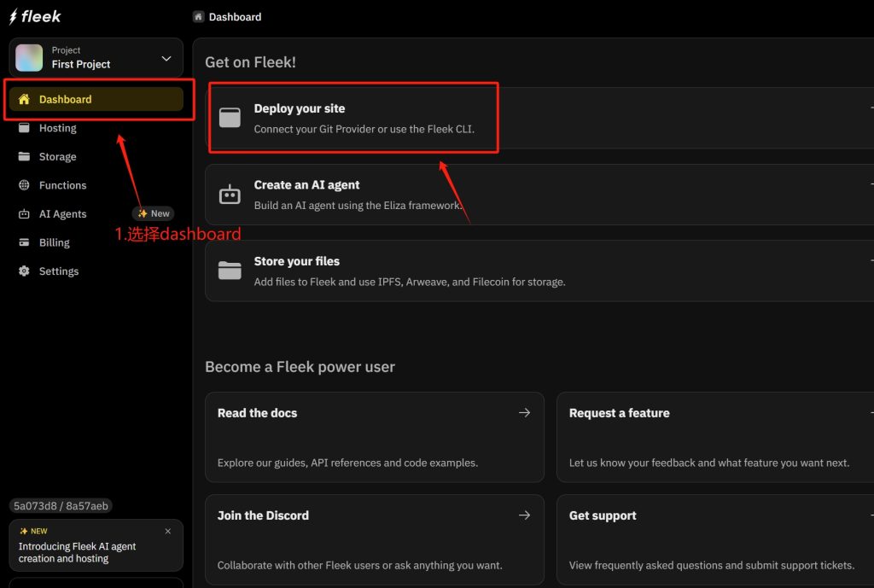Viewport: 874px width, 588px height.
Task: Open the Create an AI agent card
Action: (539, 195)
